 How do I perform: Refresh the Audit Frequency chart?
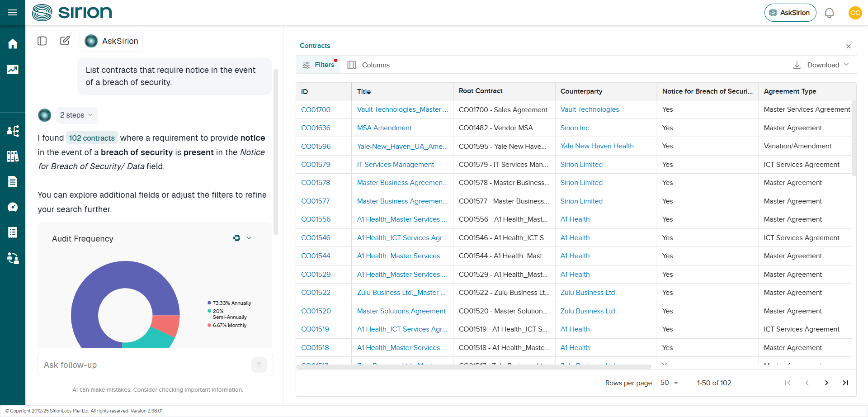point(236,238)
